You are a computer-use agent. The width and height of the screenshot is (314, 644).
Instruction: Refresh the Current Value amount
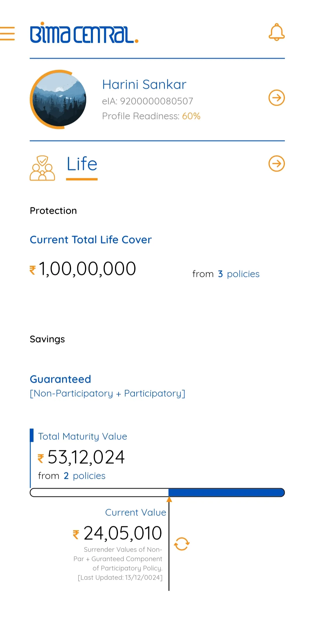coord(182,544)
